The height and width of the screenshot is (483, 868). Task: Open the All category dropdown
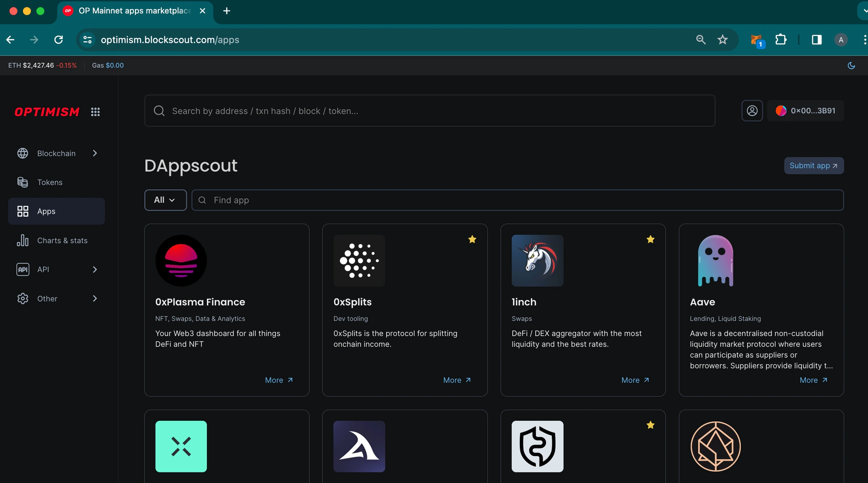click(x=165, y=200)
